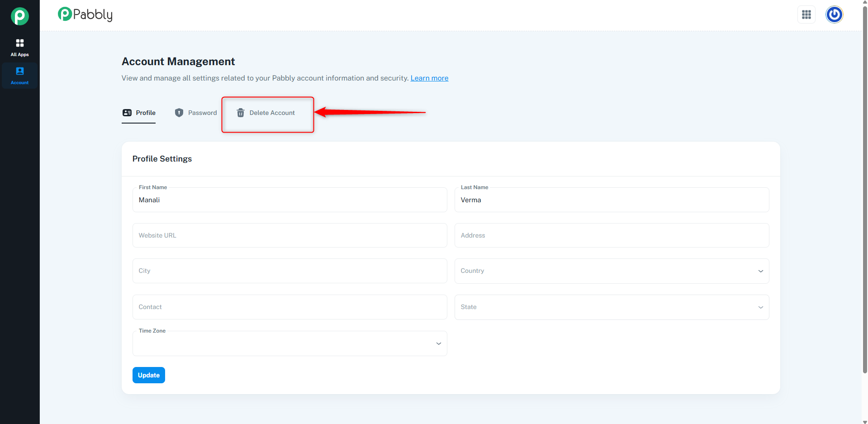Open the apps grid launcher icon
The height and width of the screenshot is (424, 868).
(x=806, y=14)
